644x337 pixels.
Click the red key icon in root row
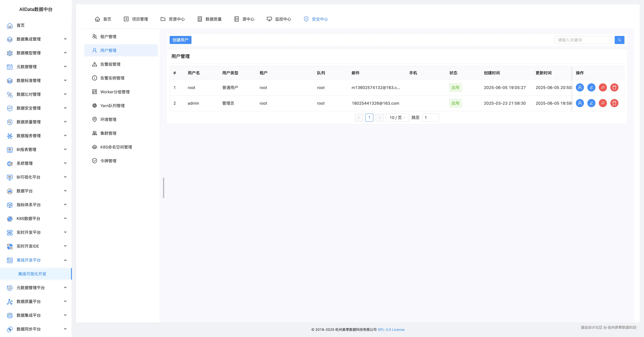coord(603,88)
